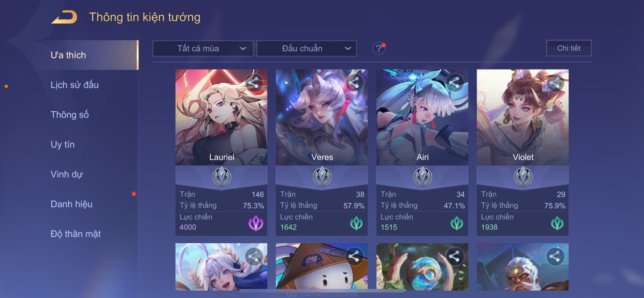Select Violet's hero portrait
The height and width of the screenshot is (298, 644).
click(x=523, y=117)
